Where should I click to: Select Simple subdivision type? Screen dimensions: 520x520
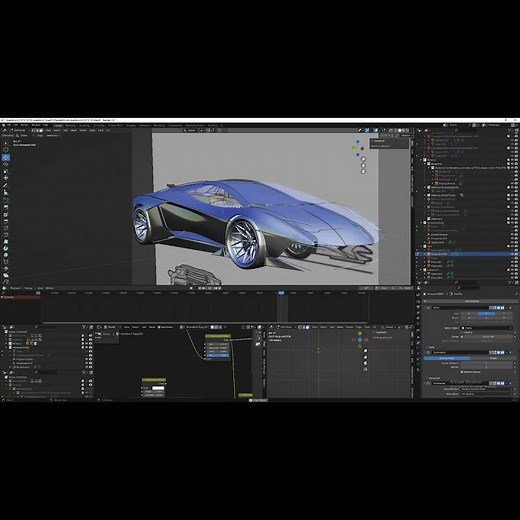[x=493, y=358]
